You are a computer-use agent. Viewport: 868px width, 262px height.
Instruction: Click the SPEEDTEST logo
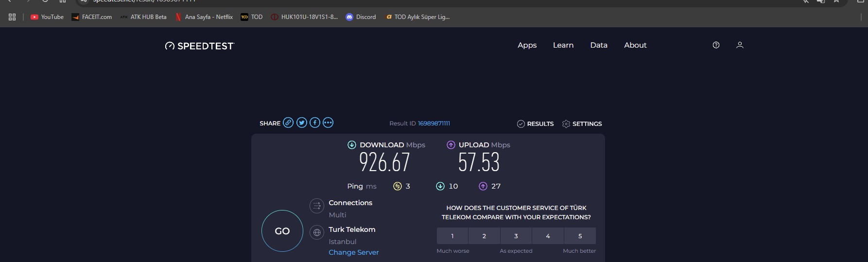(200, 46)
